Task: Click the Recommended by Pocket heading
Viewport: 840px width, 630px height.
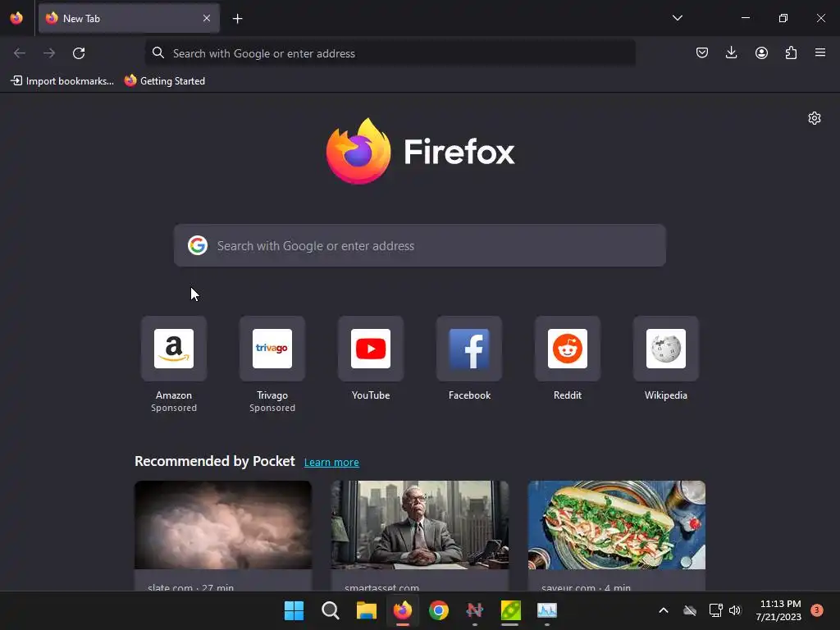Action: pyautogui.click(x=215, y=461)
